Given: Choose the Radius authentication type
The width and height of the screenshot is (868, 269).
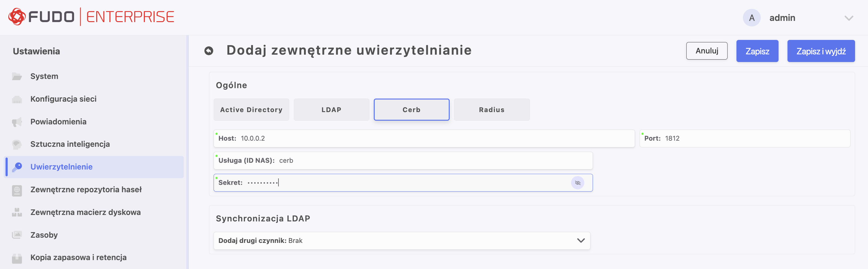Looking at the screenshot, I should pyautogui.click(x=491, y=110).
